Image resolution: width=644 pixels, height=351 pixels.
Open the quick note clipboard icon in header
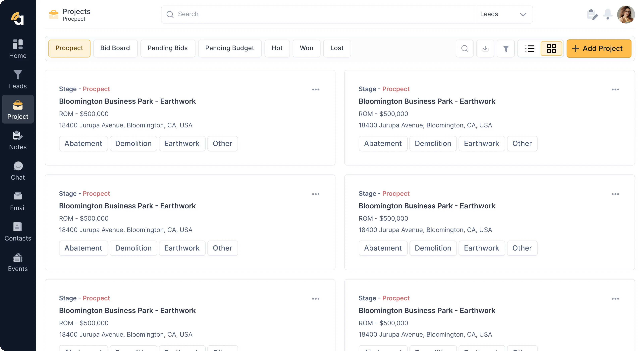pos(592,15)
